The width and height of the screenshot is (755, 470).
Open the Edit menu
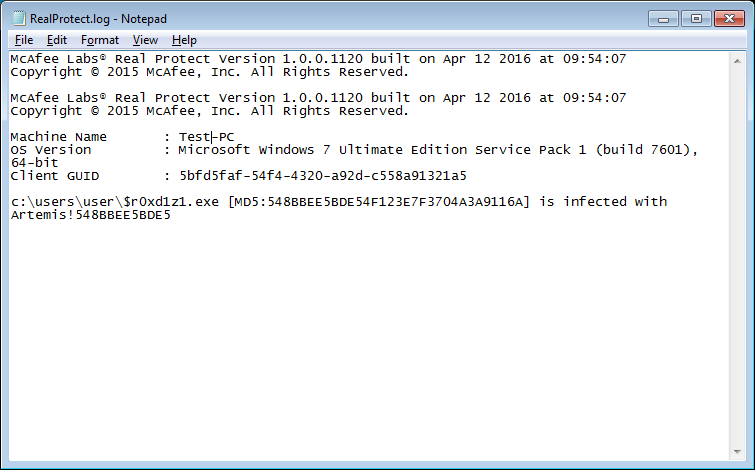click(x=56, y=40)
